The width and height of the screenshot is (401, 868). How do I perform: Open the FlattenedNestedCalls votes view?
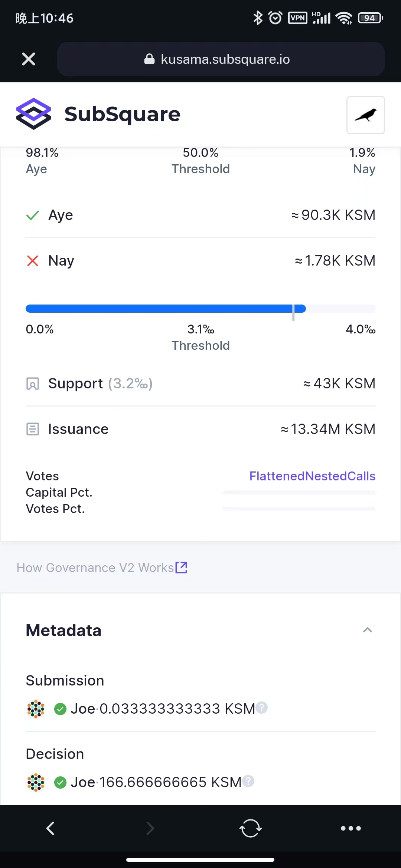(312, 476)
